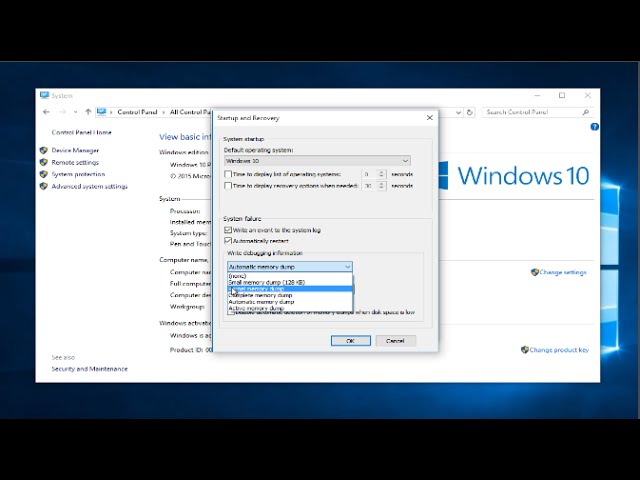
Task: Open Security and Maintenance link
Action: tap(89, 369)
